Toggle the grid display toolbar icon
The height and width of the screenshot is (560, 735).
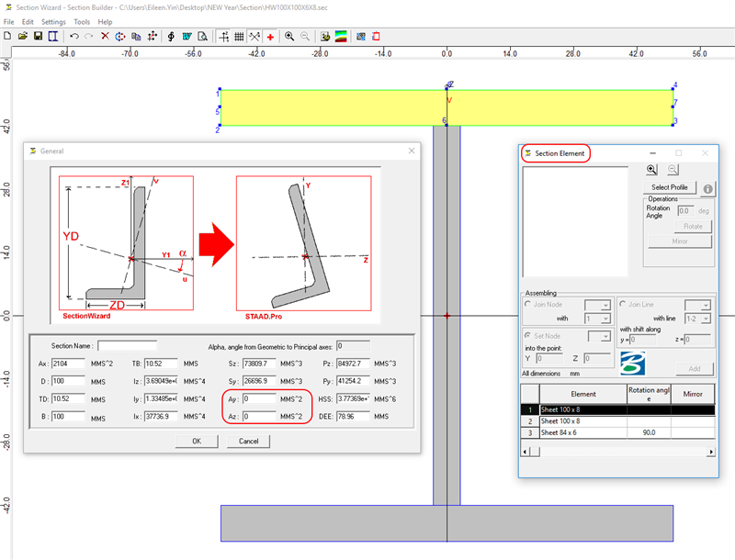pos(239,37)
